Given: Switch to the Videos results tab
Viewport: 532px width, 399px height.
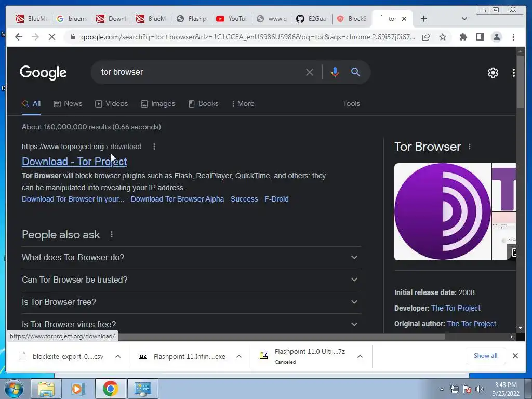Looking at the screenshot, I should 112,104.
